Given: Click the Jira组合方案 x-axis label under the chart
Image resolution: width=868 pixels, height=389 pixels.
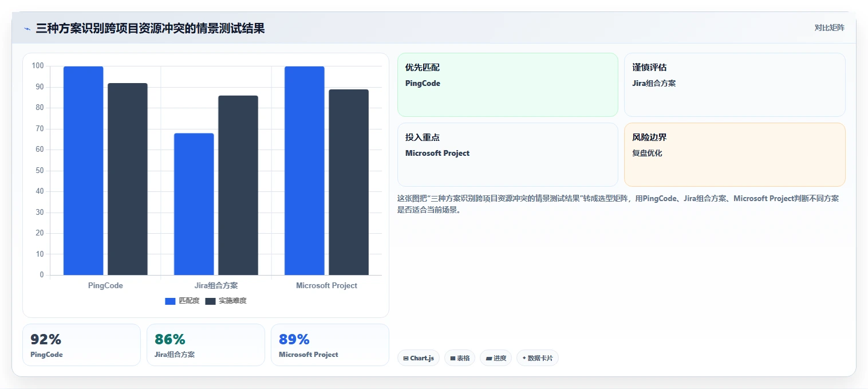Looking at the screenshot, I should click(216, 285).
